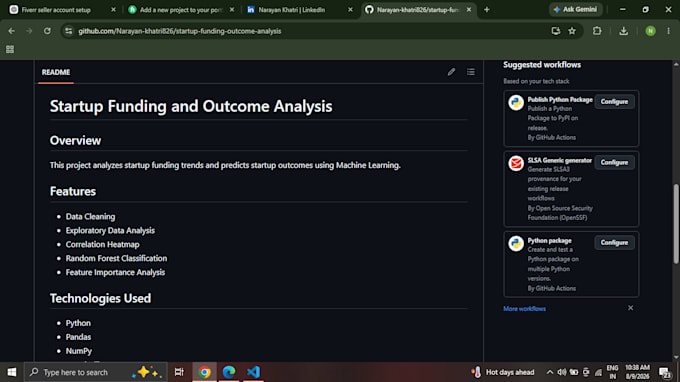
Task: Open the README outline list icon
Action: coord(471,72)
